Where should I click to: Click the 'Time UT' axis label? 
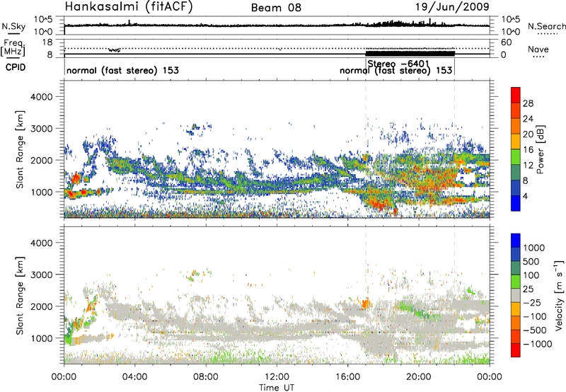tap(277, 388)
